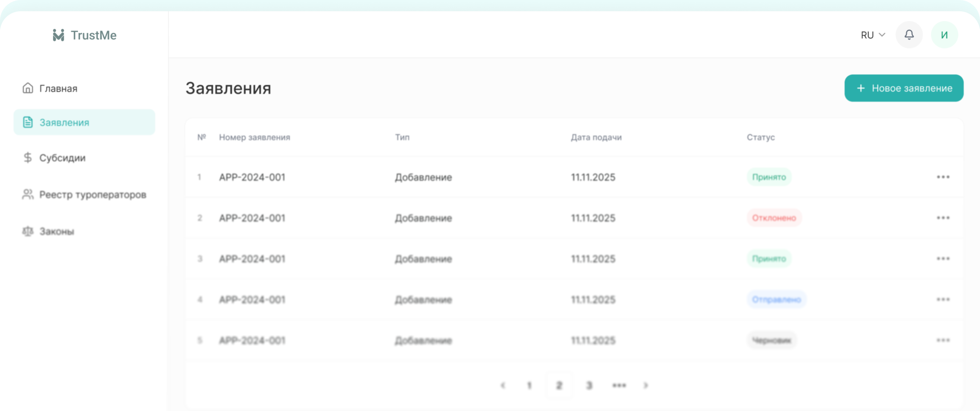This screenshot has width=980, height=411.
Task: Expand the RU language dropdown
Action: click(x=873, y=35)
